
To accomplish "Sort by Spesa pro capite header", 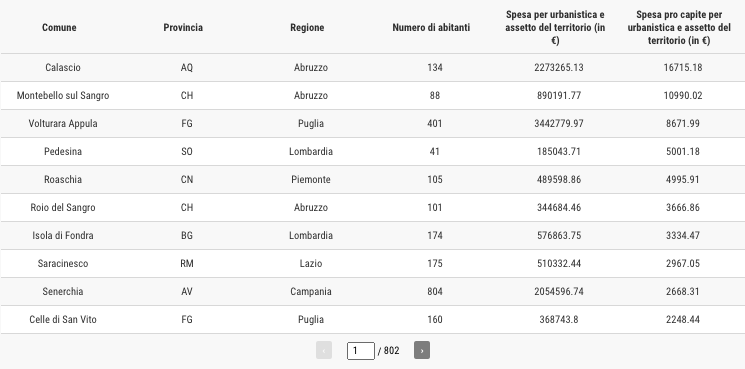I will 679,28.
